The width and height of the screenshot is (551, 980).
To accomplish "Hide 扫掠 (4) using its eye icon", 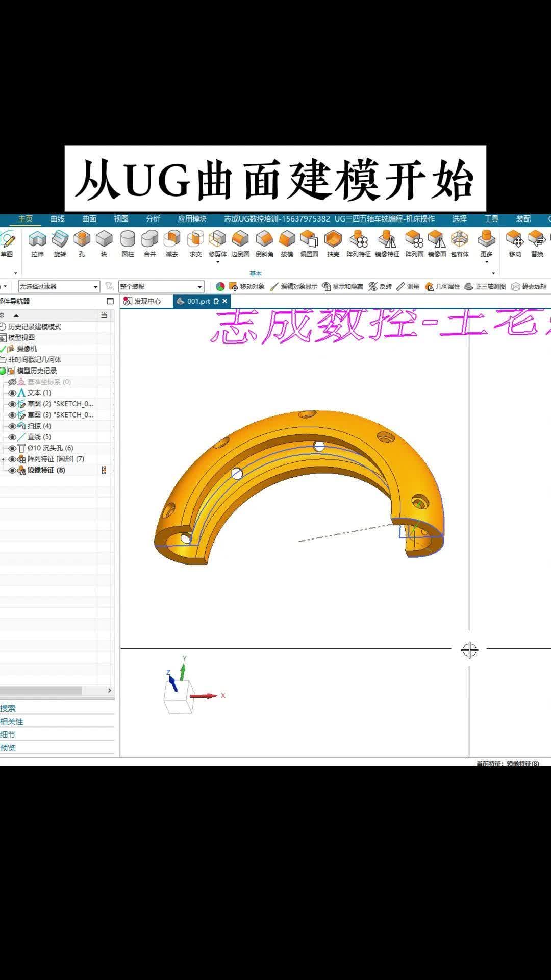I will click(12, 426).
